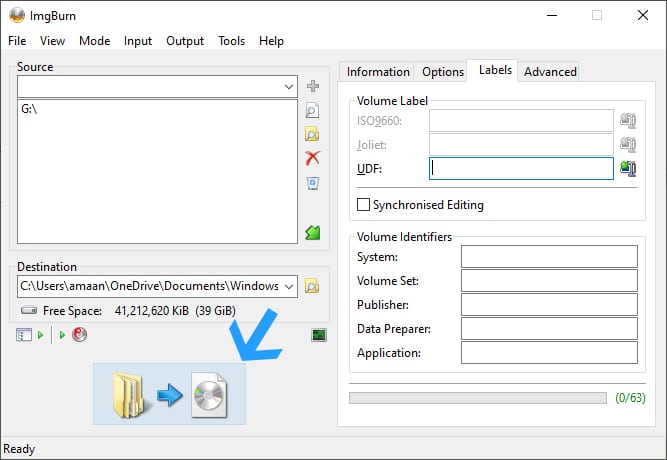Clear the source list with the recycle bin icon
The image size is (667, 460).
pos(313,183)
